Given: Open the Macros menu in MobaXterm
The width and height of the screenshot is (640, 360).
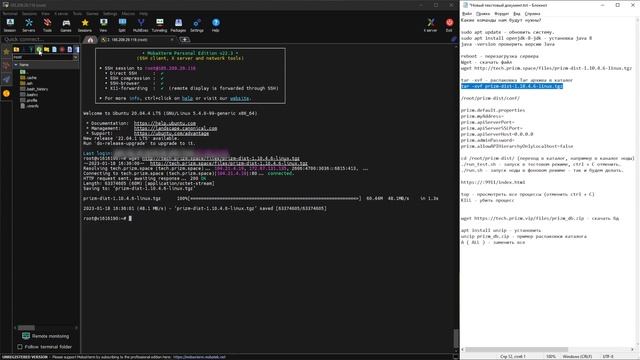Looking at the screenshot, I should coord(128,13).
